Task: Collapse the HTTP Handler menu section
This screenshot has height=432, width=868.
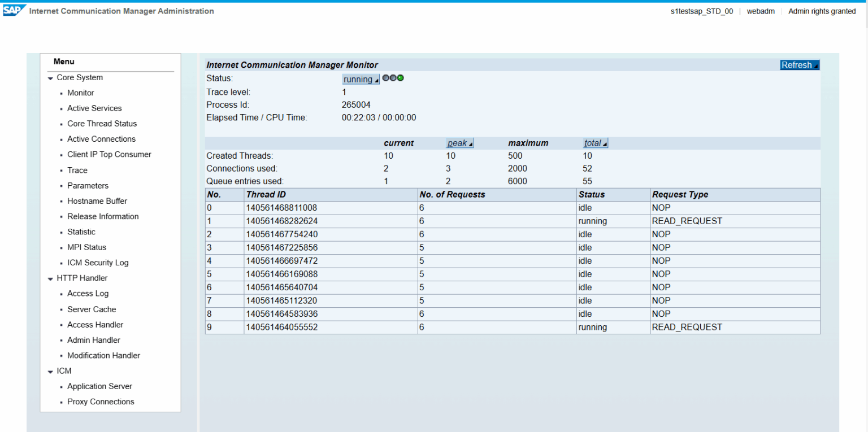Action: coord(50,278)
